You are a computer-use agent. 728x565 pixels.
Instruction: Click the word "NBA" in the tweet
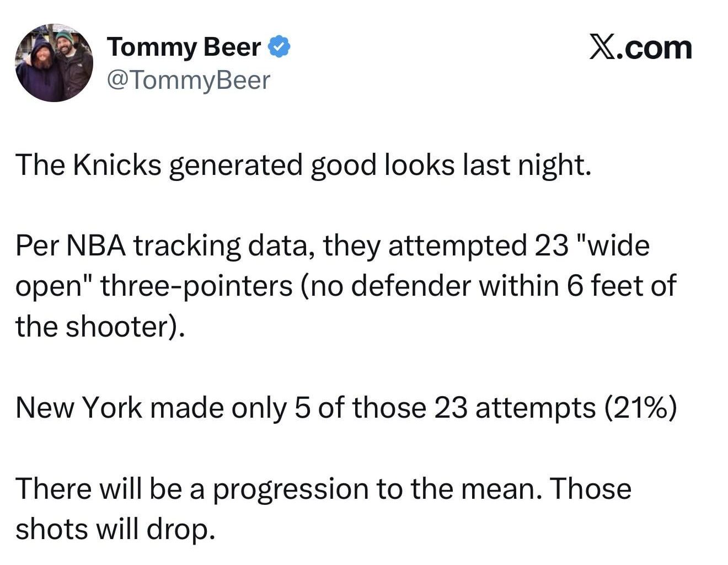coord(98,246)
